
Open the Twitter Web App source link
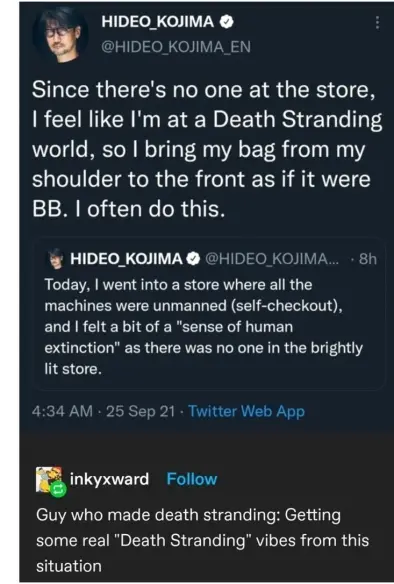247,411
